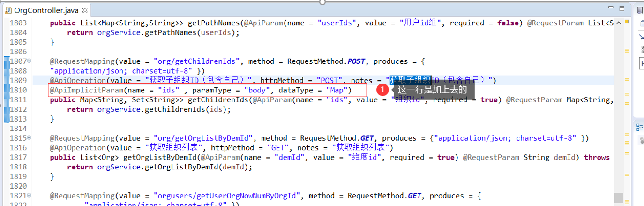This screenshot has height=206, width=644.
Task: Click line number 1818 in the gutter
Action: click(18, 167)
